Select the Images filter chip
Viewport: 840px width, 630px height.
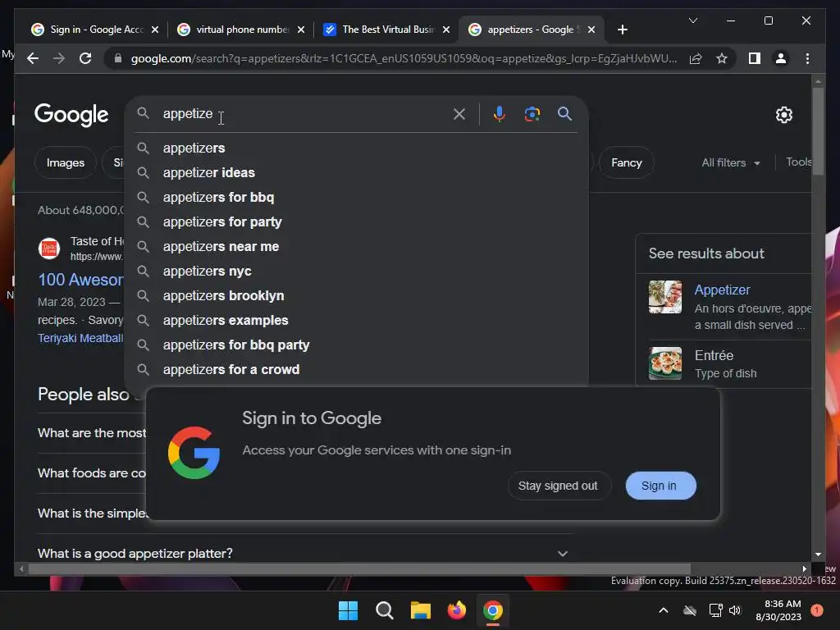66,162
